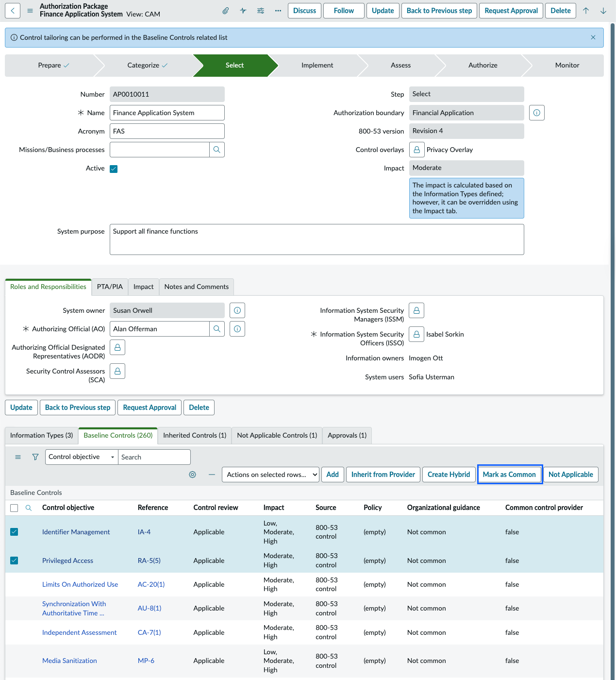Click the column search magnifier icon
This screenshot has height=680, width=616.
[x=29, y=508]
